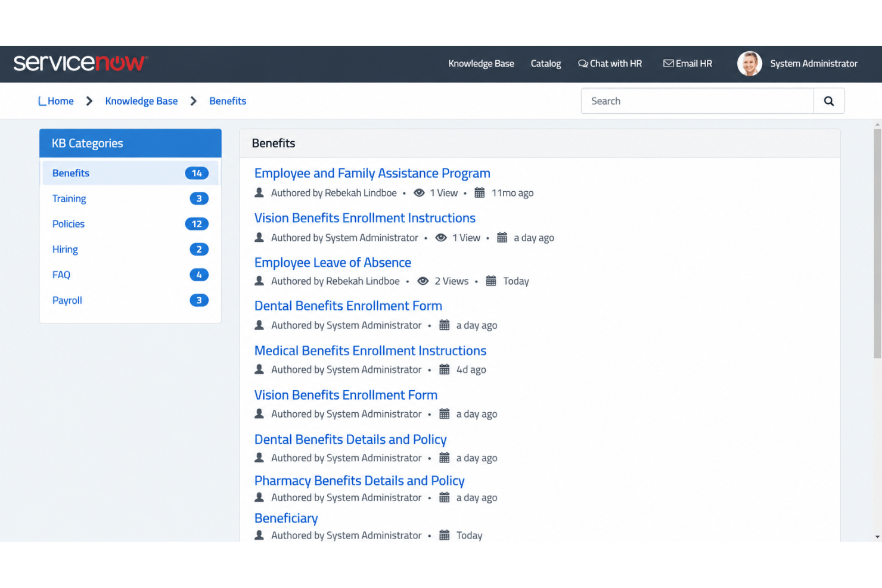This screenshot has width=882, height=588.
Task: Open Medical Benefits Enrollment Instructions article
Action: pos(370,350)
